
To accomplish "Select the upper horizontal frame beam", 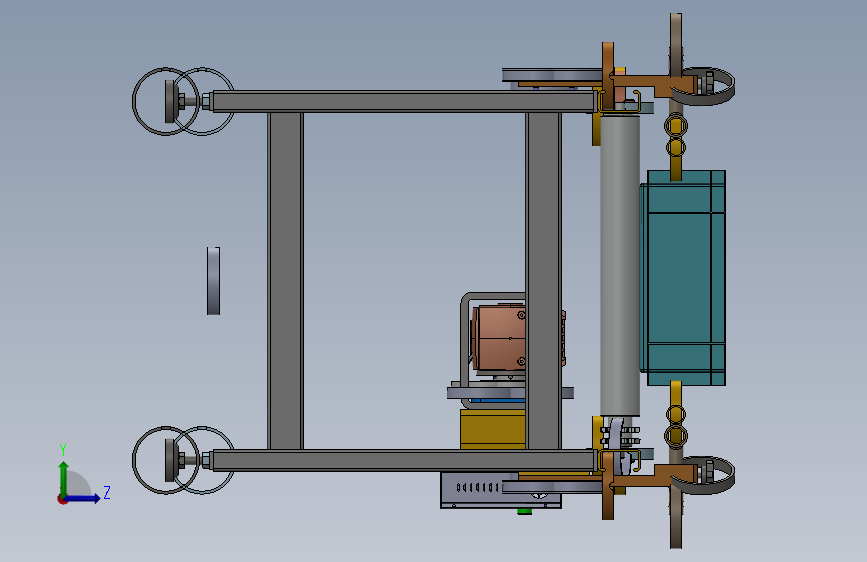I will coord(405,102).
